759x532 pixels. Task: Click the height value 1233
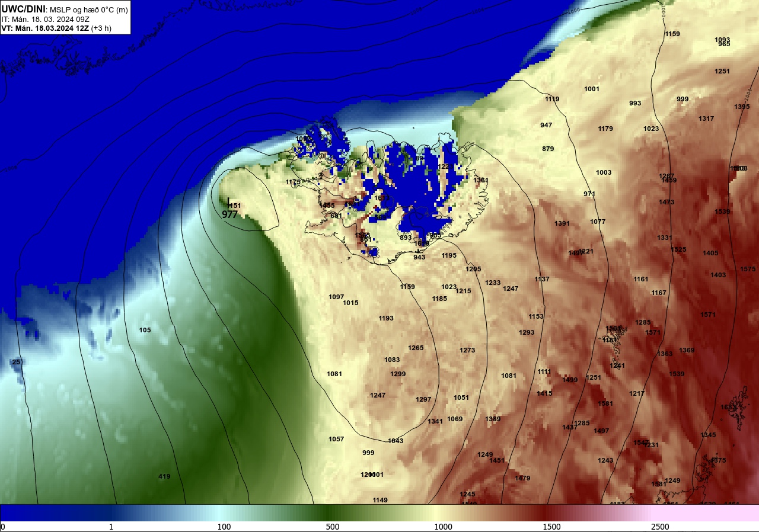493,283
